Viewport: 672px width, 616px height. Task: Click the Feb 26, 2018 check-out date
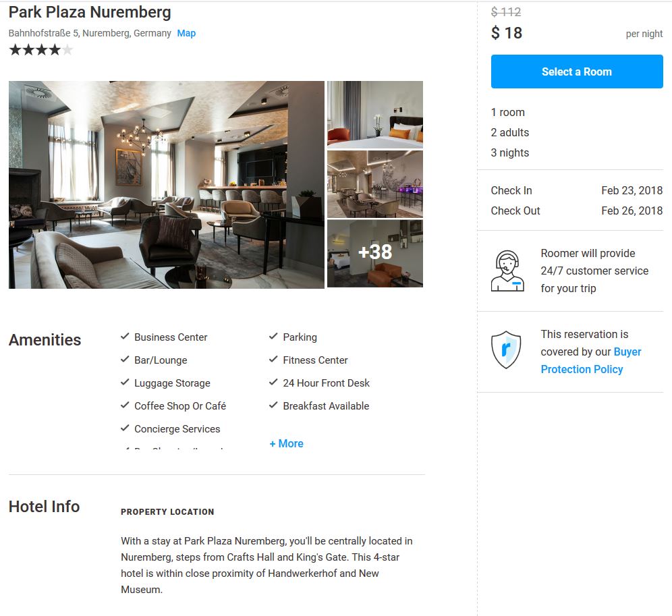click(632, 211)
